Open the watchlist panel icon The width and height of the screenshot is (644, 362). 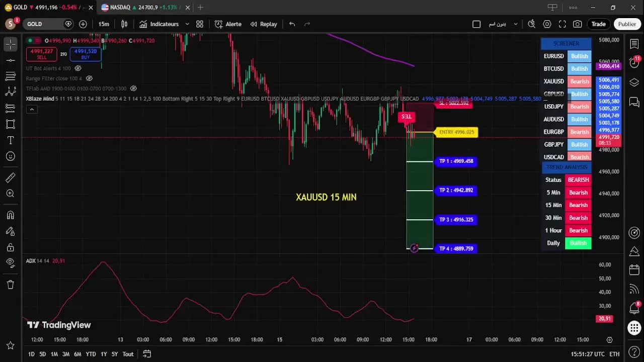pyautogui.click(x=634, y=44)
